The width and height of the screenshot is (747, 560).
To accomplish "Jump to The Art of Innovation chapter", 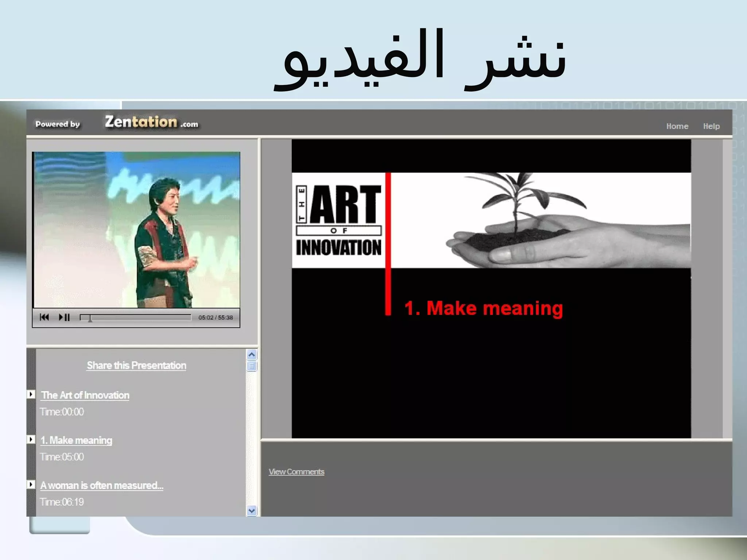I will click(85, 395).
